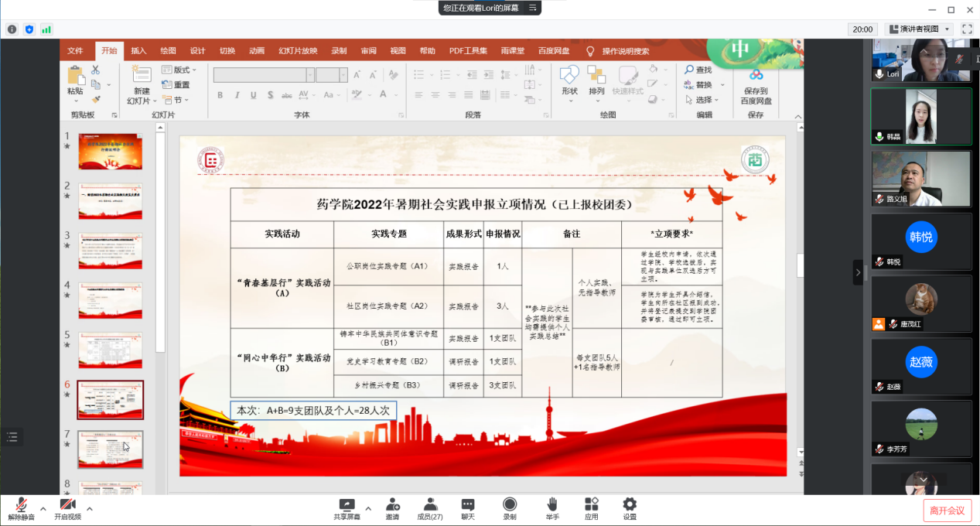The image size is (980, 526).
Task: Raise hand using the 举手 icon
Action: (x=552, y=508)
